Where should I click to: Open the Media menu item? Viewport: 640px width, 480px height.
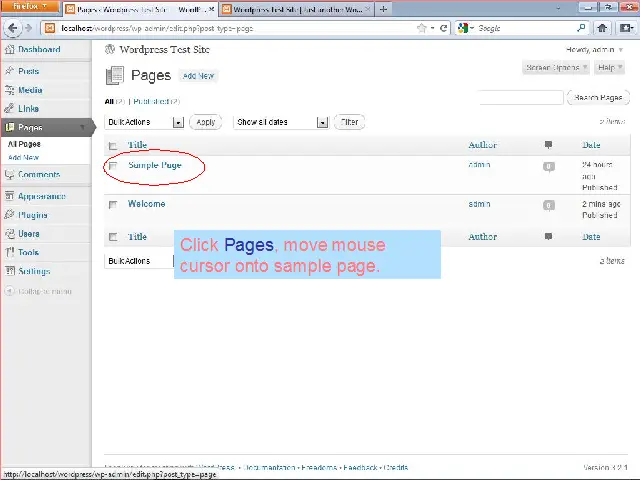(30, 90)
